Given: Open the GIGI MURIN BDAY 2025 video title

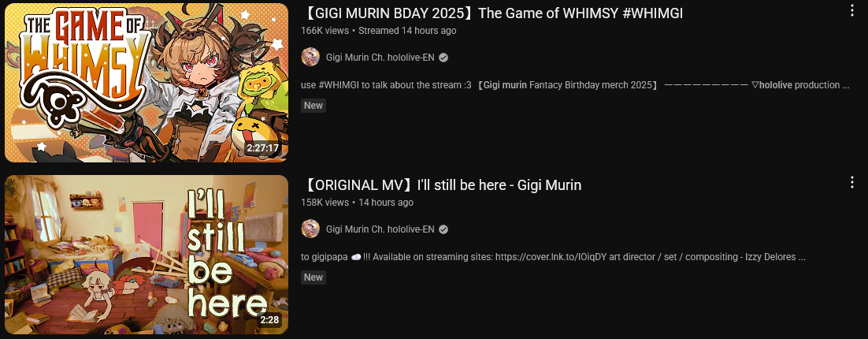Looking at the screenshot, I should 492,13.
